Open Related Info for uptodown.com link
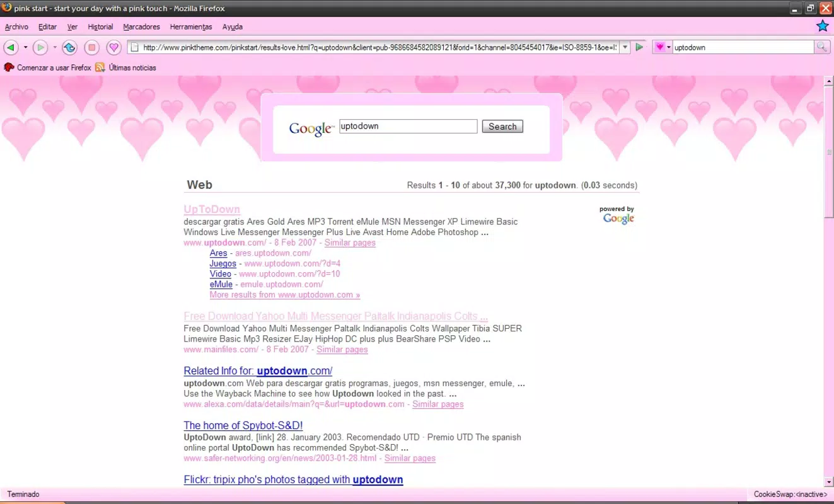 tap(258, 371)
